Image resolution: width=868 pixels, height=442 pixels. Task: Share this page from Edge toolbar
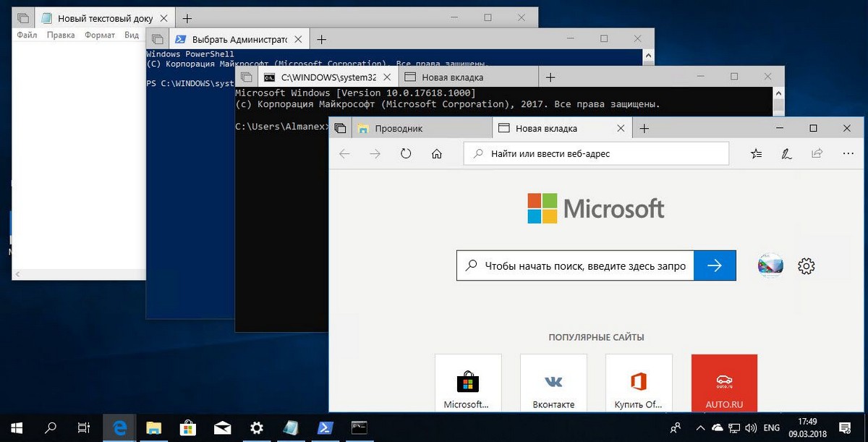pyautogui.click(x=817, y=153)
